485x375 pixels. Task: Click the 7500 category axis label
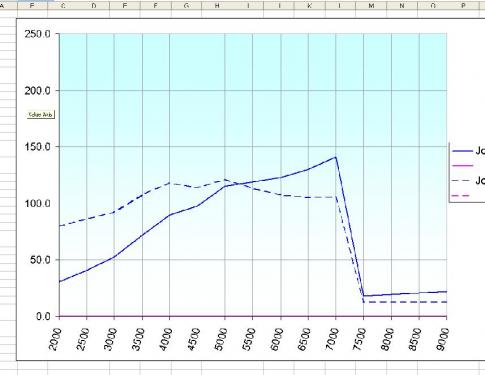[359, 339]
